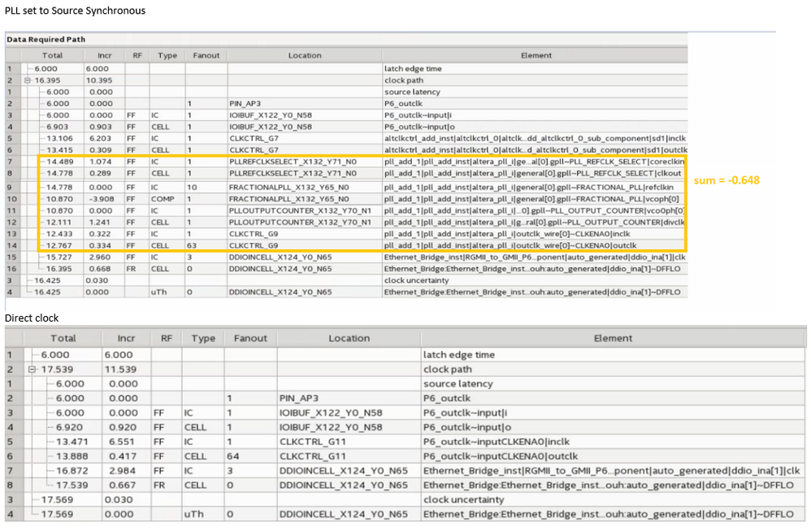This screenshot has width=811, height=532.
Task: Click Type column header in lower table
Action: click(202, 338)
